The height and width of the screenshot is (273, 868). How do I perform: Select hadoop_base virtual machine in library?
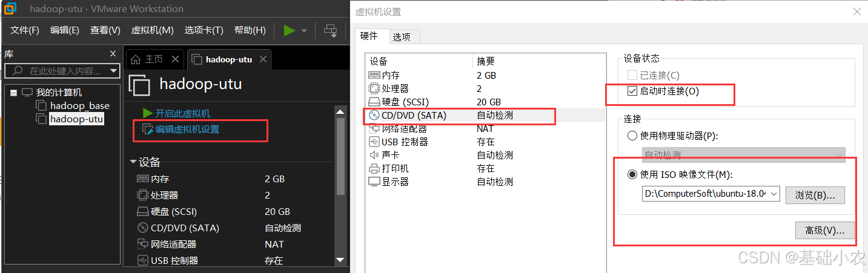[x=80, y=106]
